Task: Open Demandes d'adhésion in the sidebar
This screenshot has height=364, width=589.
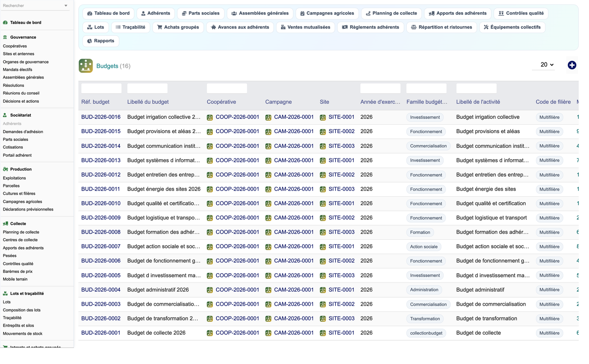Action: pos(23,132)
